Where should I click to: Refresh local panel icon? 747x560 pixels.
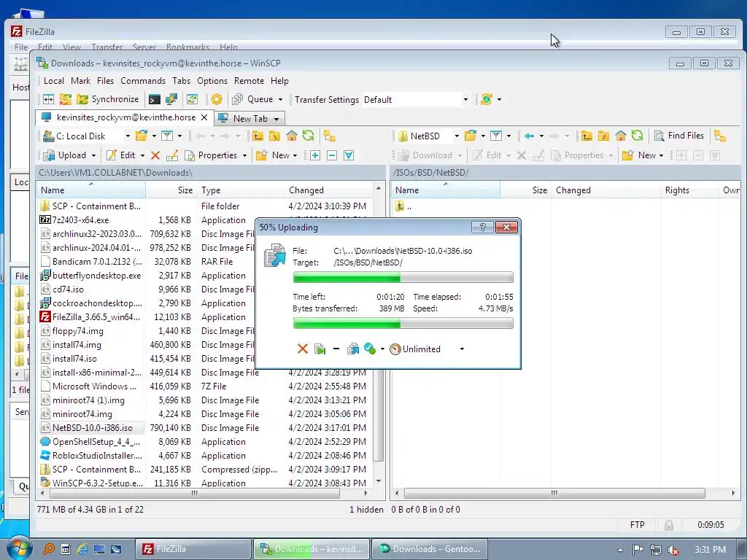pyautogui.click(x=309, y=136)
